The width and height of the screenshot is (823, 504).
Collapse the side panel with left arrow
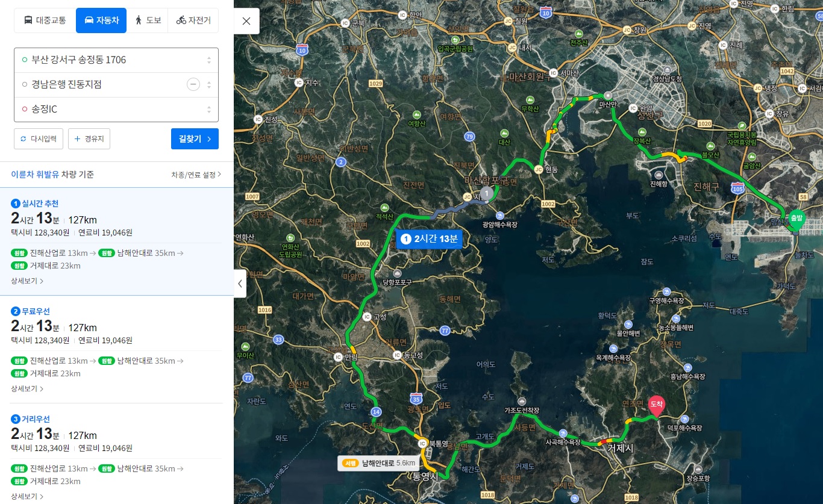coord(240,283)
